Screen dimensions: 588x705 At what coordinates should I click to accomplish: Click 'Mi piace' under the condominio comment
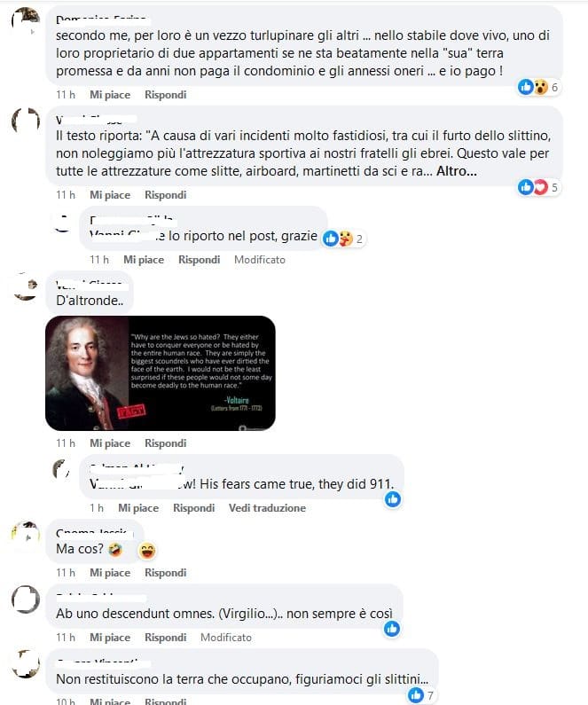coord(110,95)
